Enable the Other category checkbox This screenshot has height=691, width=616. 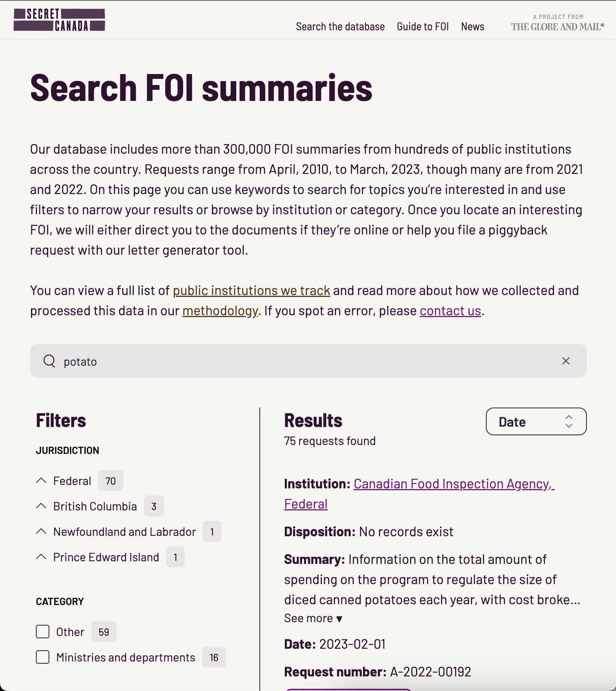point(42,632)
